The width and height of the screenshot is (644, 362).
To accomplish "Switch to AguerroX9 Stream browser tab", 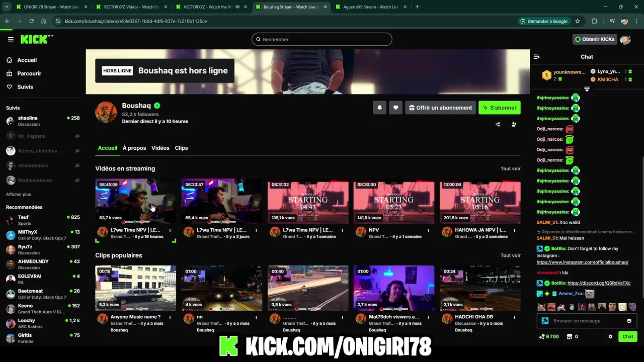I will pyautogui.click(x=371, y=7).
